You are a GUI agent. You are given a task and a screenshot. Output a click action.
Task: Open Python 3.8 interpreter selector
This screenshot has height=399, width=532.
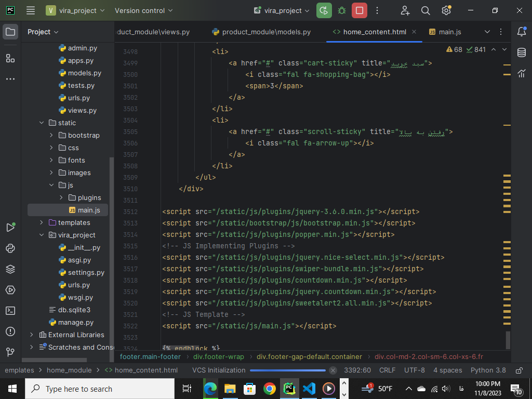click(488, 370)
